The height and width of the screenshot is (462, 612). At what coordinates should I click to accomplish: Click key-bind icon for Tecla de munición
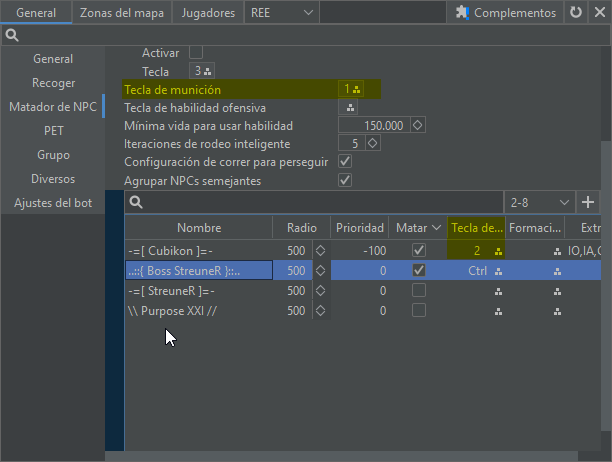(356, 90)
